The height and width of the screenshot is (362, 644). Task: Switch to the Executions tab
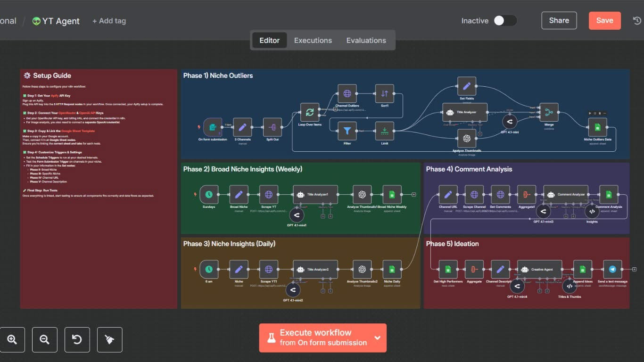[313, 41]
